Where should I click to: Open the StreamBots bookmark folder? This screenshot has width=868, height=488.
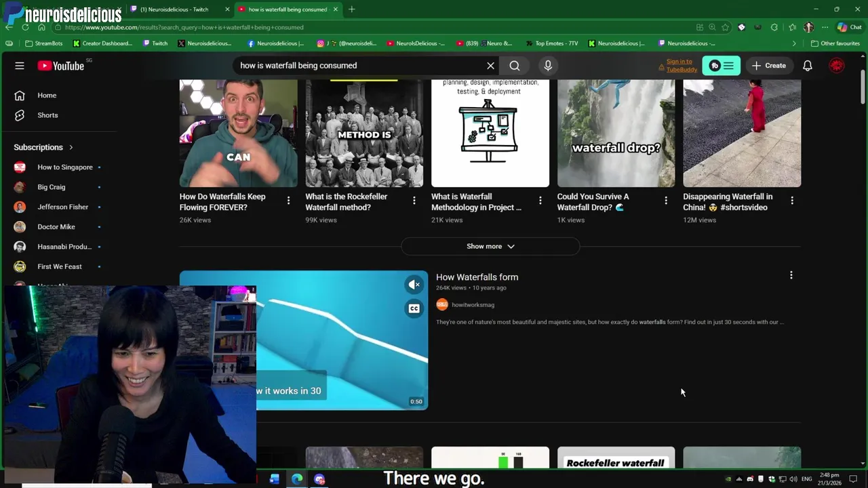coord(43,43)
